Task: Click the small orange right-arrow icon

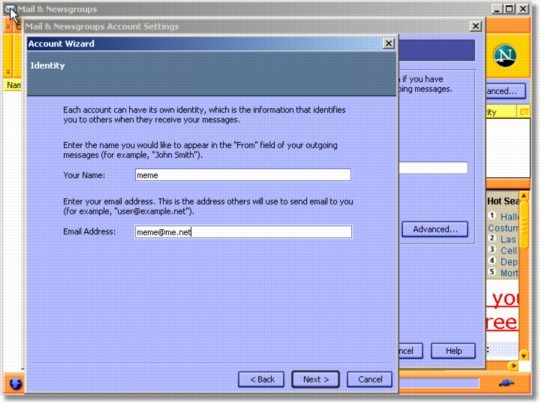Action: (513, 366)
